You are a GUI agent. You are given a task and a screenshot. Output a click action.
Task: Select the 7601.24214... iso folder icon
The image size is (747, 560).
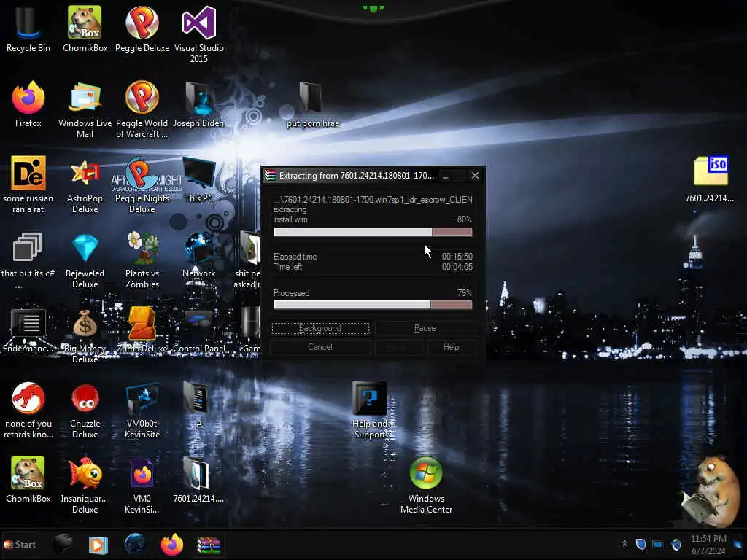[711, 179]
